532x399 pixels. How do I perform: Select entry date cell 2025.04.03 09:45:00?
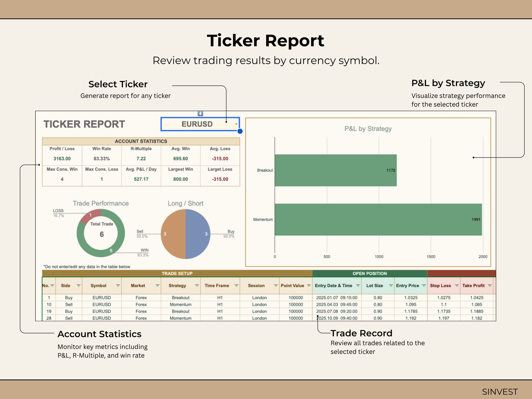click(x=337, y=305)
